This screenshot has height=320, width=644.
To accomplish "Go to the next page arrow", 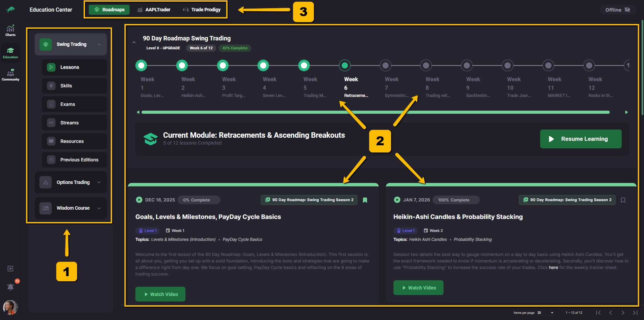I will (623, 312).
